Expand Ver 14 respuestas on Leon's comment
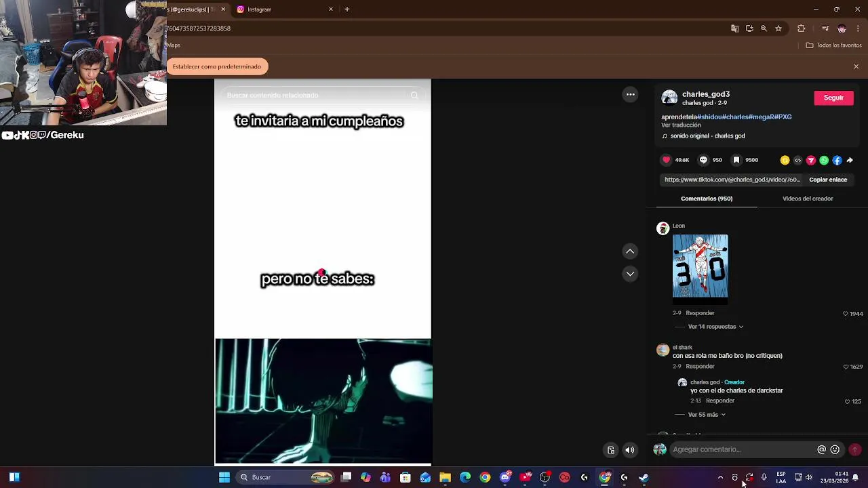Image resolution: width=868 pixels, height=488 pixels. point(715,327)
